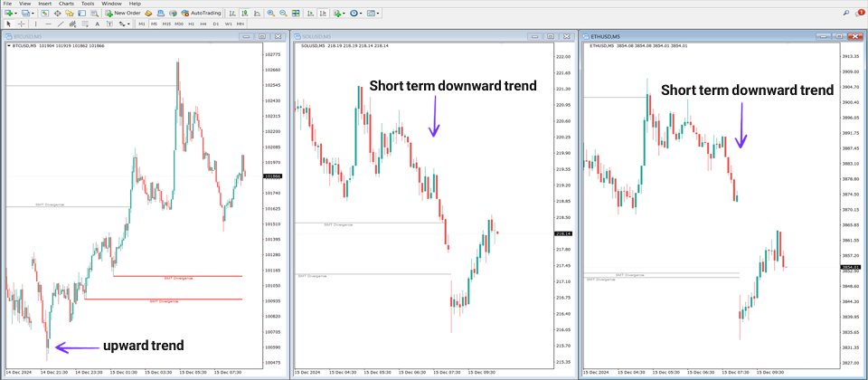Viewport: 868px width, 380px height.
Task: Tile chart windows with the grid icon
Action: pos(296,13)
